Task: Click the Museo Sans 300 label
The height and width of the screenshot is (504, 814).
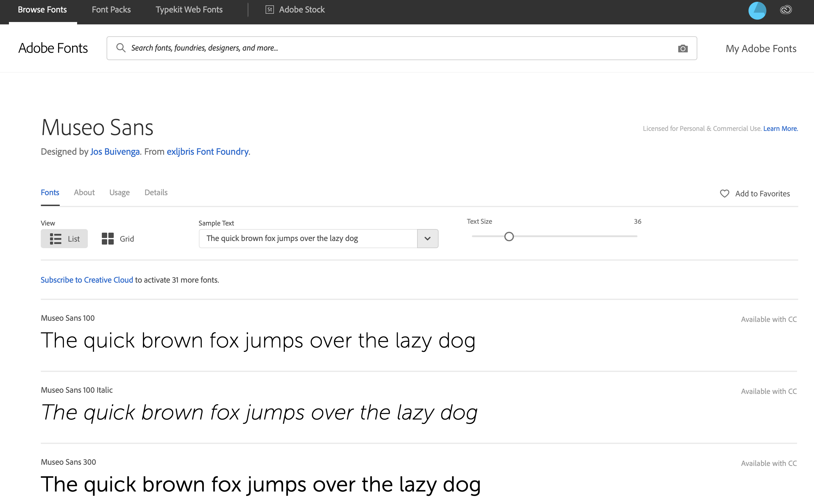Action: point(68,462)
